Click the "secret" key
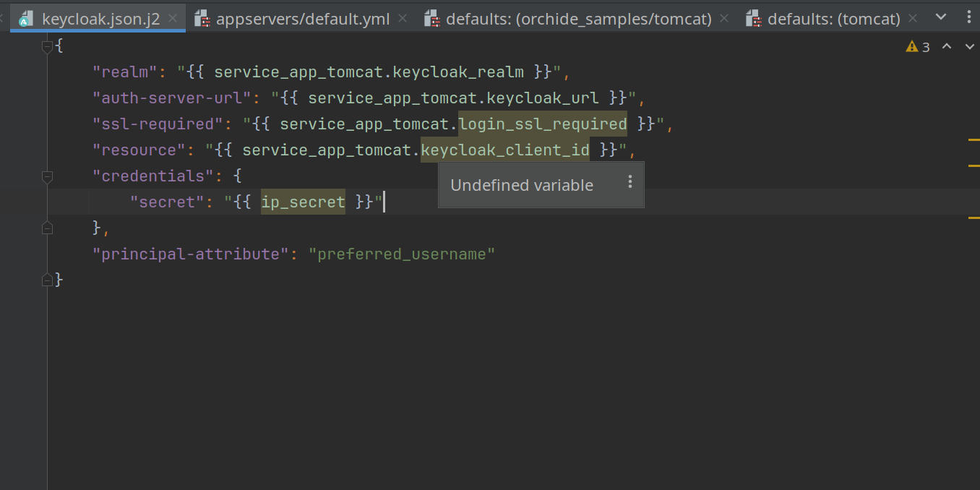Image resolution: width=980 pixels, height=490 pixels. click(x=168, y=202)
